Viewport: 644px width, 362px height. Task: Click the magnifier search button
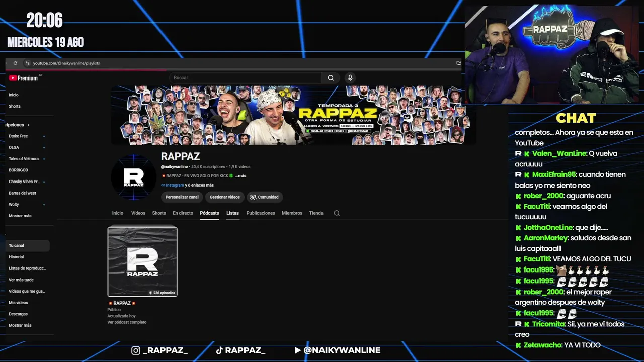[331, 78]
